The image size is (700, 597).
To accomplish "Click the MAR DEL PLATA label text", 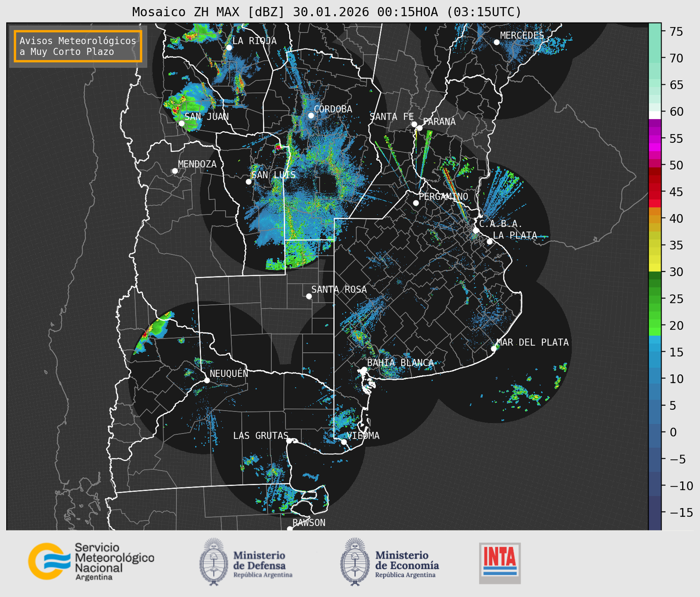I will pos(532,343).
